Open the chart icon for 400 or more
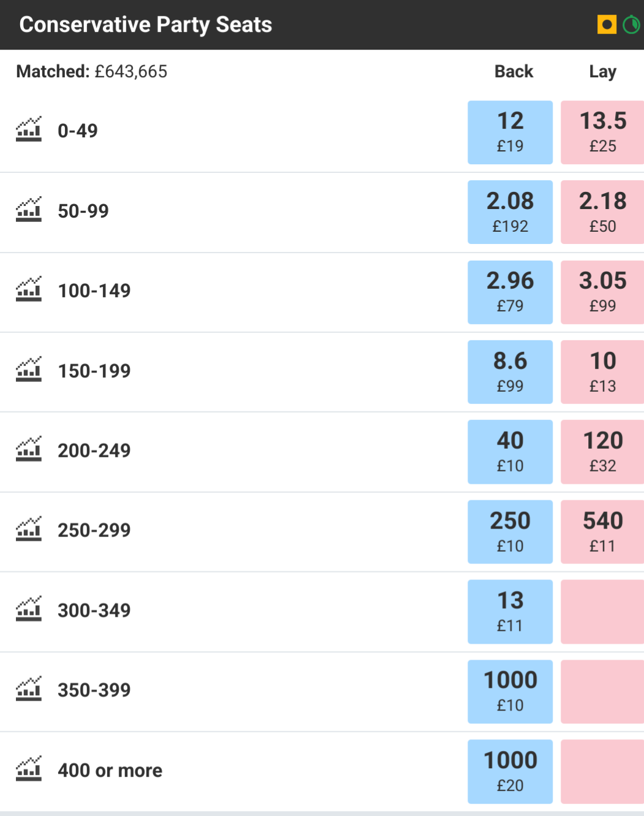 tap(29, 769)
